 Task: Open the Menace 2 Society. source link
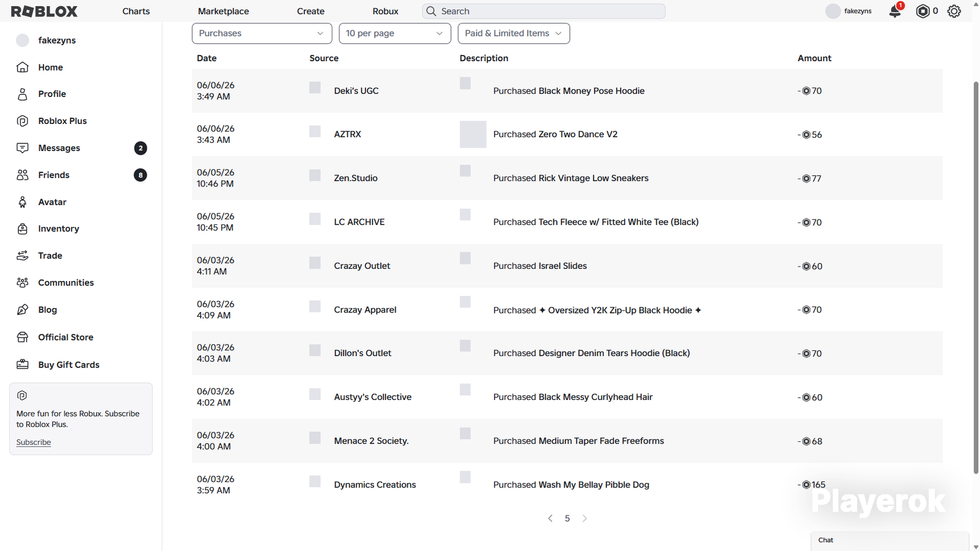tap(371, 441)
